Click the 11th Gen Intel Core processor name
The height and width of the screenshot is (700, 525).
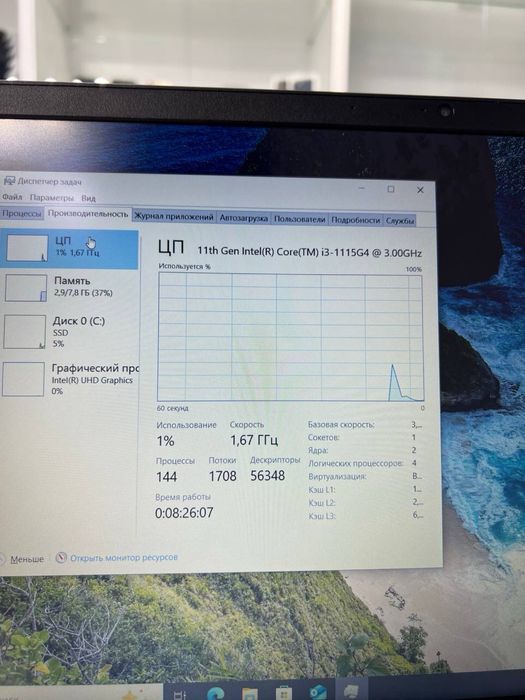[x=309, y=252]
